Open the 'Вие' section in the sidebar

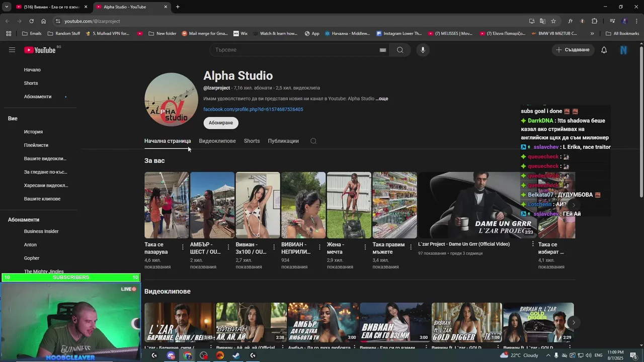(x=13, y=118)
